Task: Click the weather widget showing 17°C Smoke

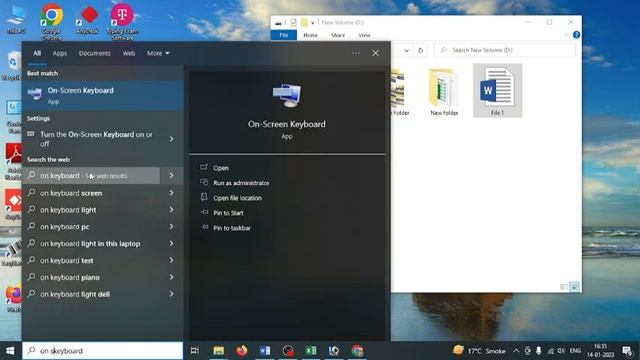Action: click(479, 351)
